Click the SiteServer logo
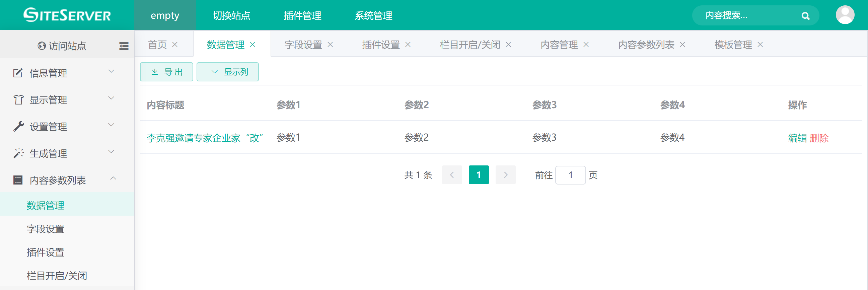The width and height of the screenshot is (868, 290). [67, 15]
